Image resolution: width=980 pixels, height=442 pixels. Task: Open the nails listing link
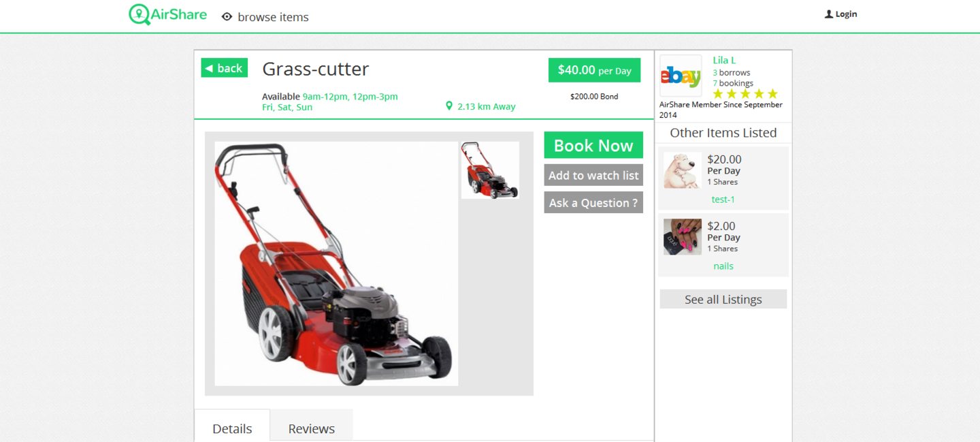click(723, 266)
